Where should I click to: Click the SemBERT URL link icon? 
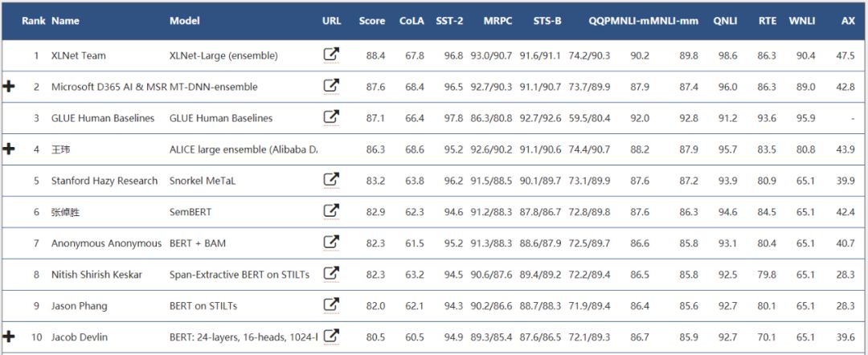pos(331,211)
